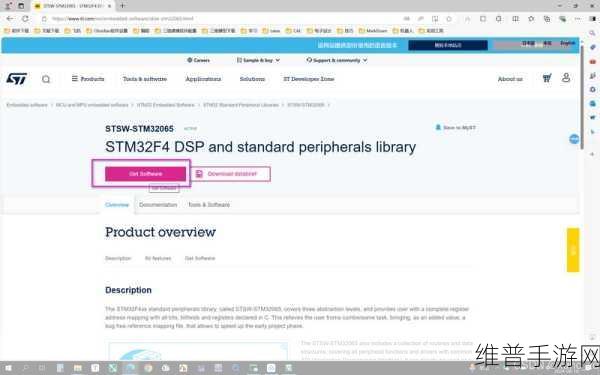Close the STSW-STM32065 browser tab

click(109, 6)
